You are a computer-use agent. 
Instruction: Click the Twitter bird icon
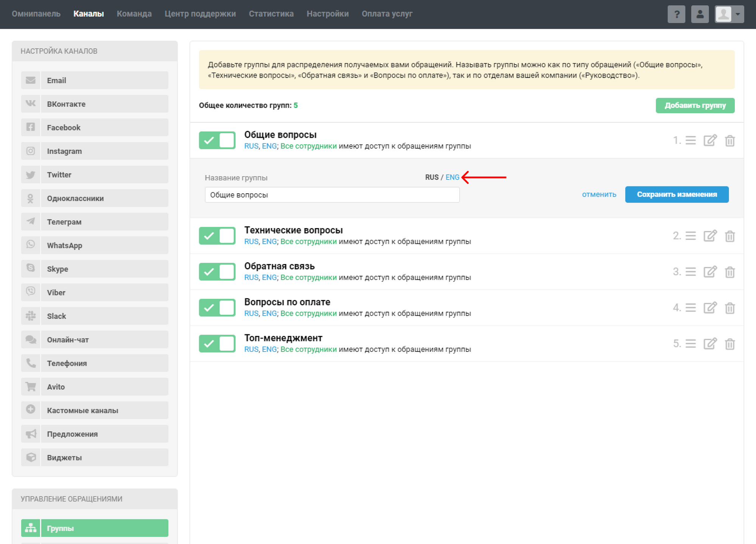point(31,174)
